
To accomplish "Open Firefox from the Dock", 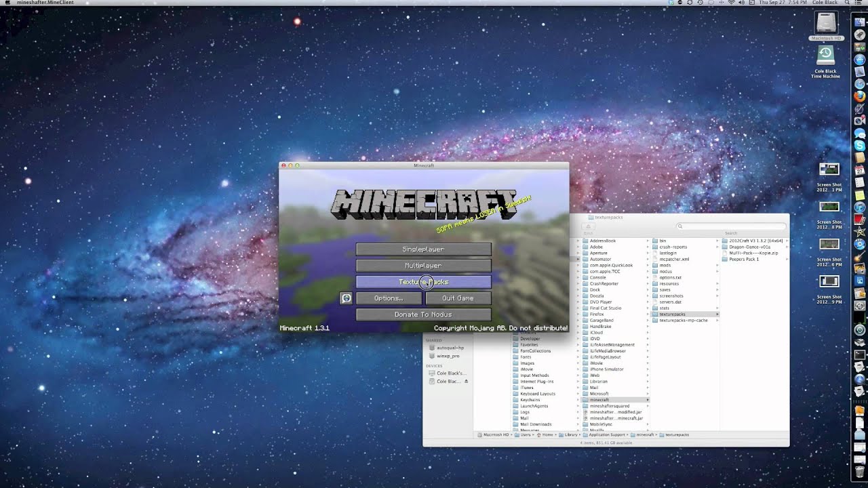I will 859,96.
